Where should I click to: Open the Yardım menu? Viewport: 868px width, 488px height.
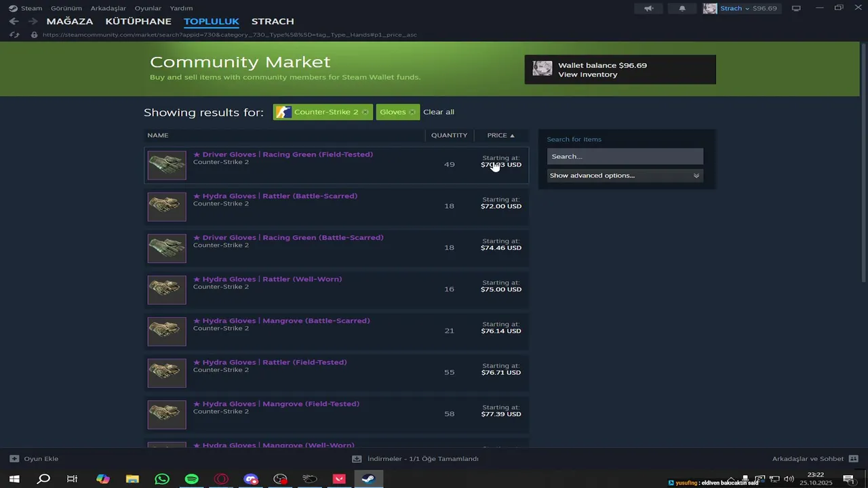point(181,8)
